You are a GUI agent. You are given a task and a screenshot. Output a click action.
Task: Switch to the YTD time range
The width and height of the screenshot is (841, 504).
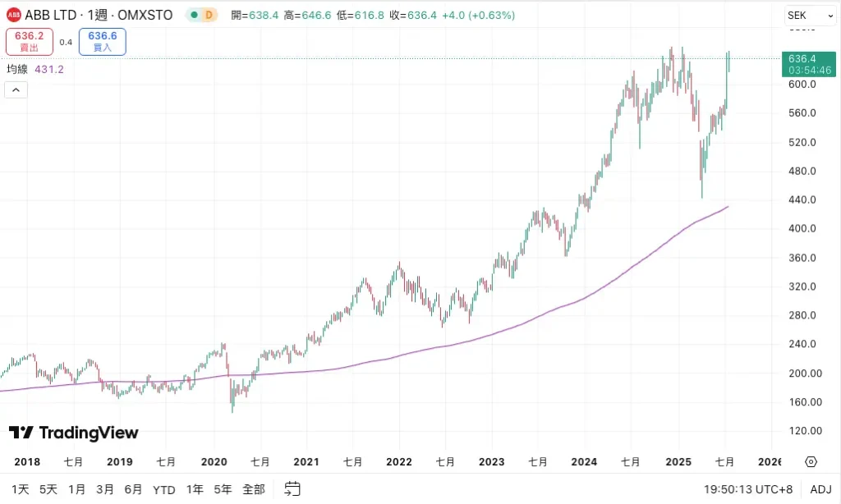click(164, 489)
